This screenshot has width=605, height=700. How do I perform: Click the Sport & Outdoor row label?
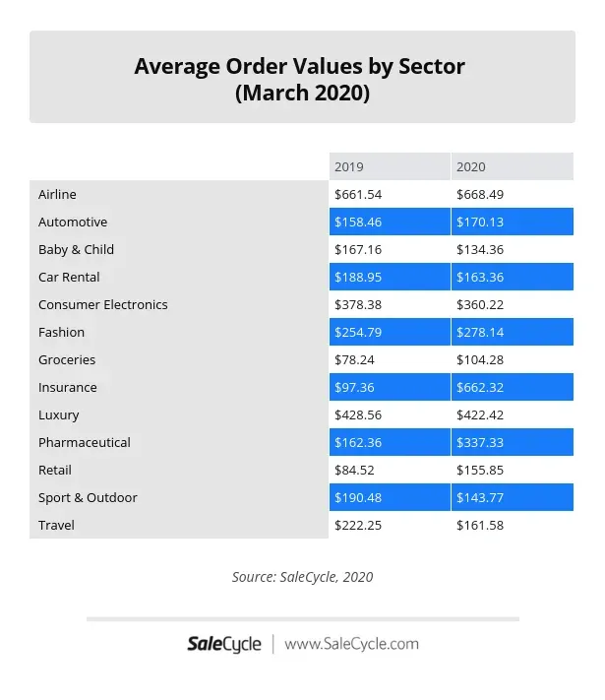click(88, 497)
